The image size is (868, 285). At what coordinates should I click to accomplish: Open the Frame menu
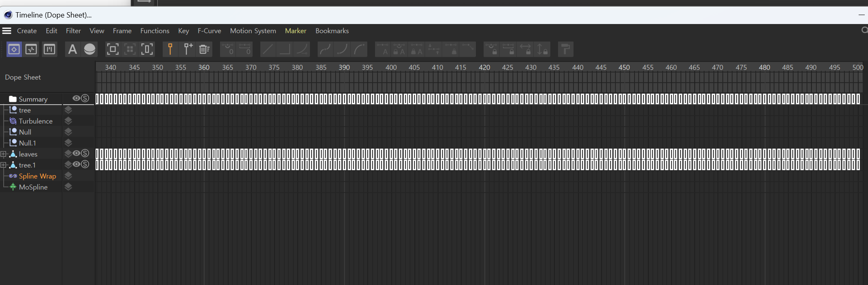coord(122,31)
